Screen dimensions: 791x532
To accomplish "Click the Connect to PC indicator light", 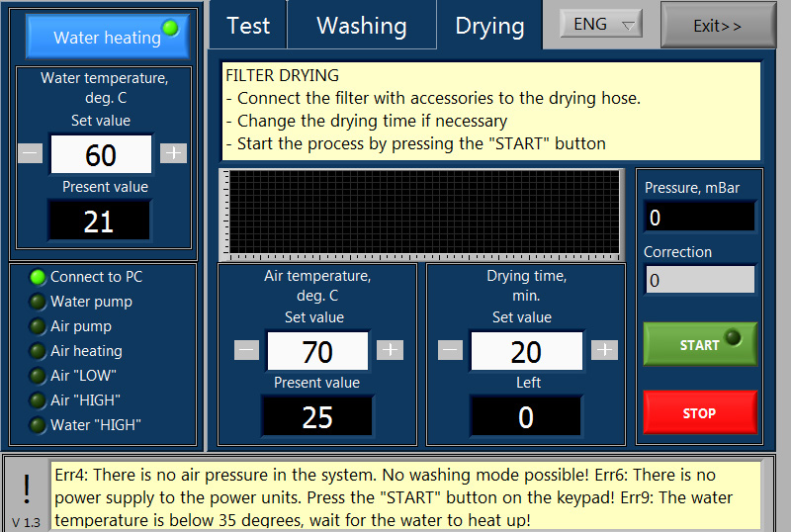I will [38, 277].
